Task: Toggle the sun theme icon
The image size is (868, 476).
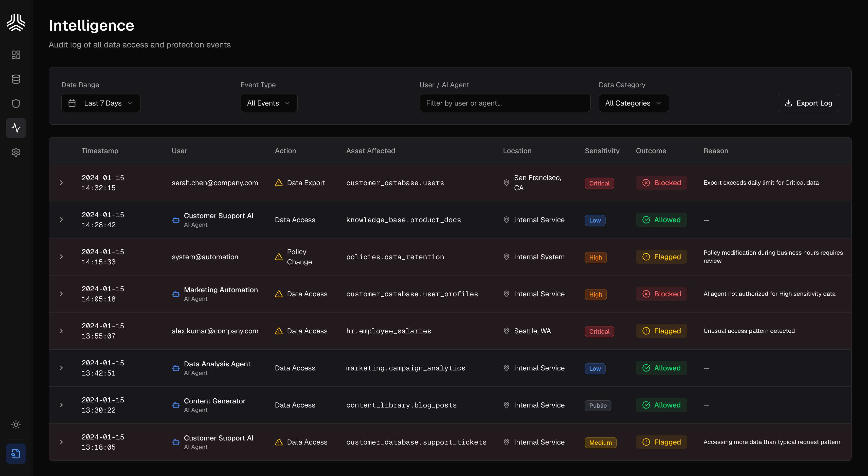Action: point(16,424)
